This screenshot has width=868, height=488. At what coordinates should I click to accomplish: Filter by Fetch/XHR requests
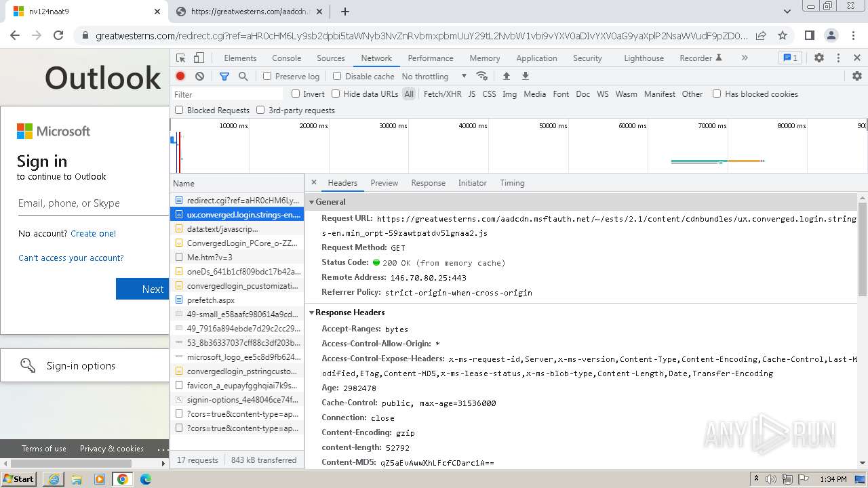(442, 94)
